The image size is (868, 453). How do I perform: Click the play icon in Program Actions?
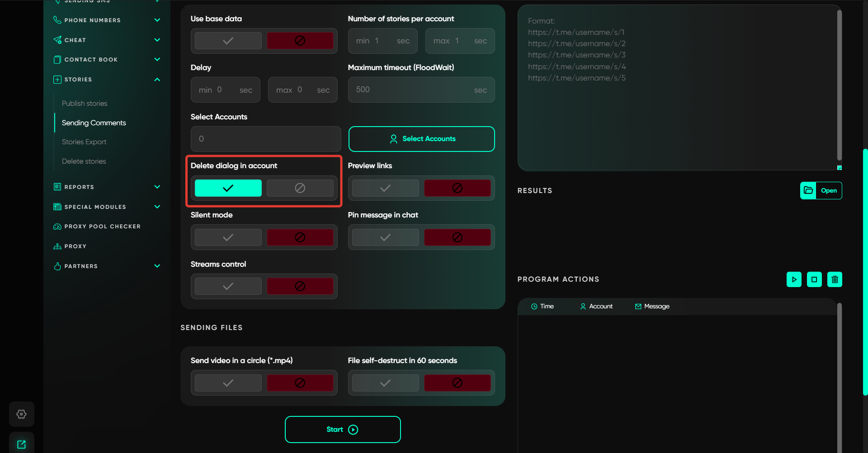tap(794, 279)
